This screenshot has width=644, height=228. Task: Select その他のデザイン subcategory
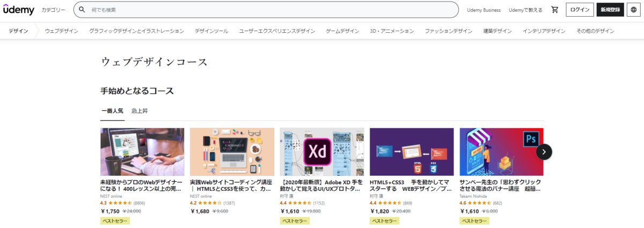595,31
